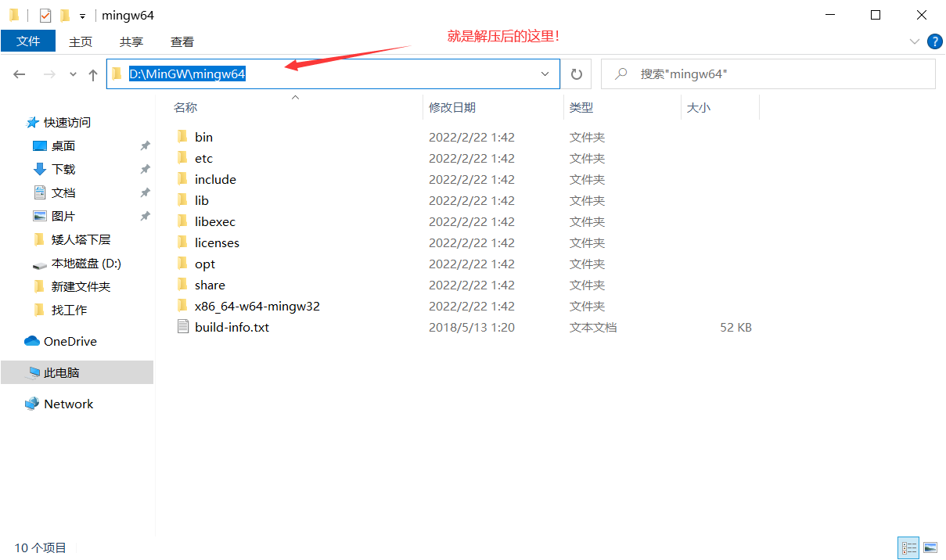Expand the ribbon with chevron
This screenshot has height=560, width=946.
[915, 41]
